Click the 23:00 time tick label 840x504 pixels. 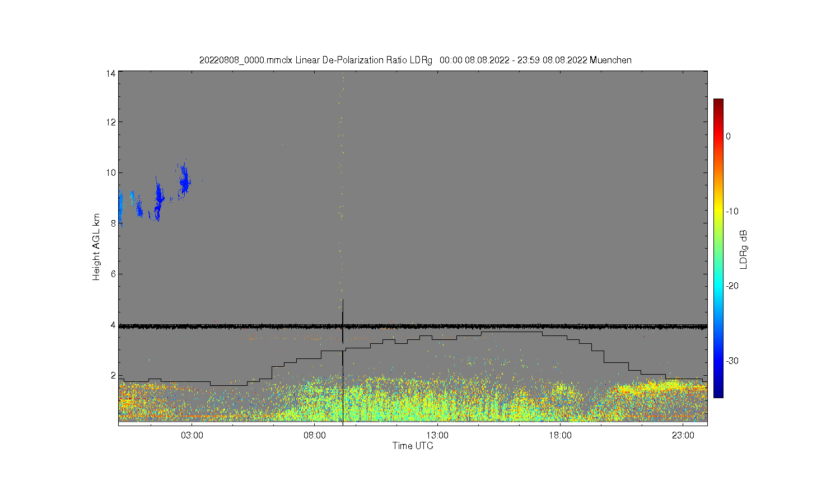683,435
